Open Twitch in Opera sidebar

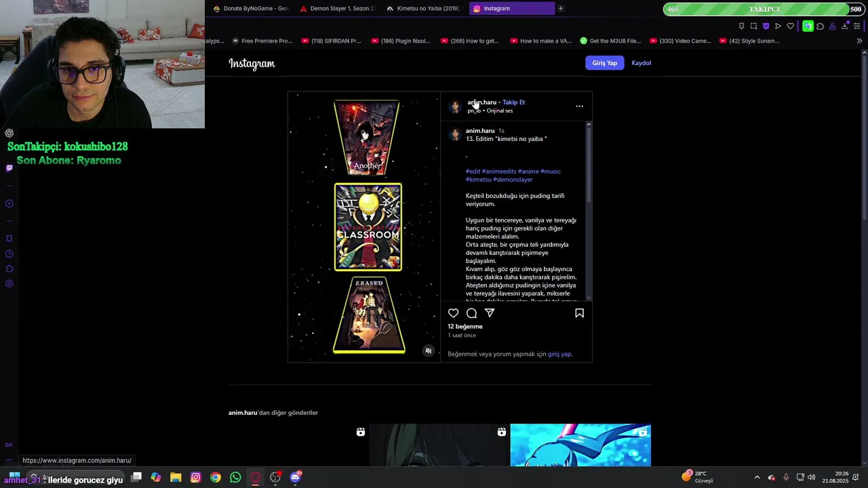9,168
